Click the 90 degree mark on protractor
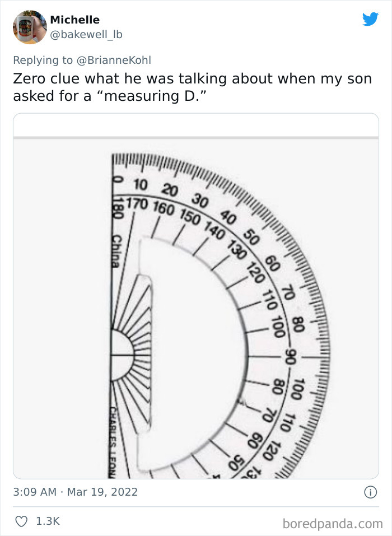The image size is (392, 536). pyautogui.click(x=291, y=357)
